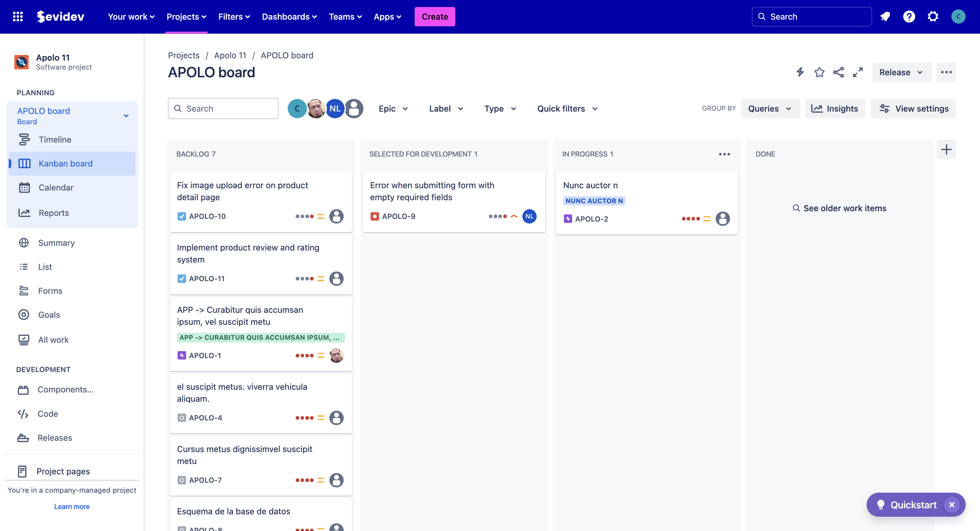Open In Progress column options ellipsis
The height and width of the screenshot is (531, 980).
pos(724,154)
